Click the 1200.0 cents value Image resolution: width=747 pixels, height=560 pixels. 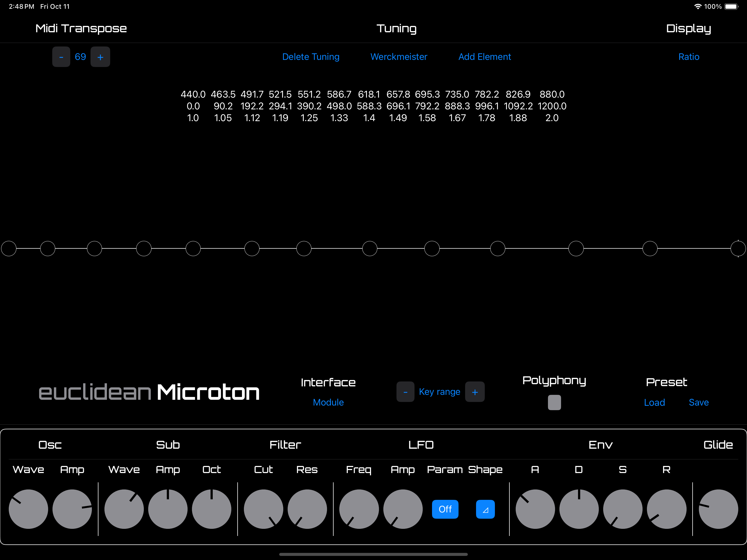coord(552,106)
